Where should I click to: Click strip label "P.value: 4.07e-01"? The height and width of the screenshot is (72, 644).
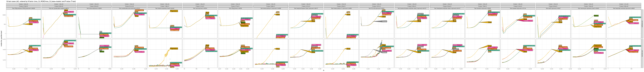coord(306,6)
